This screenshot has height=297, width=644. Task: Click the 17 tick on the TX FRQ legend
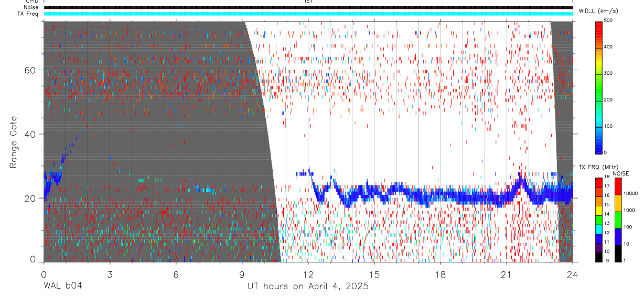607,186
